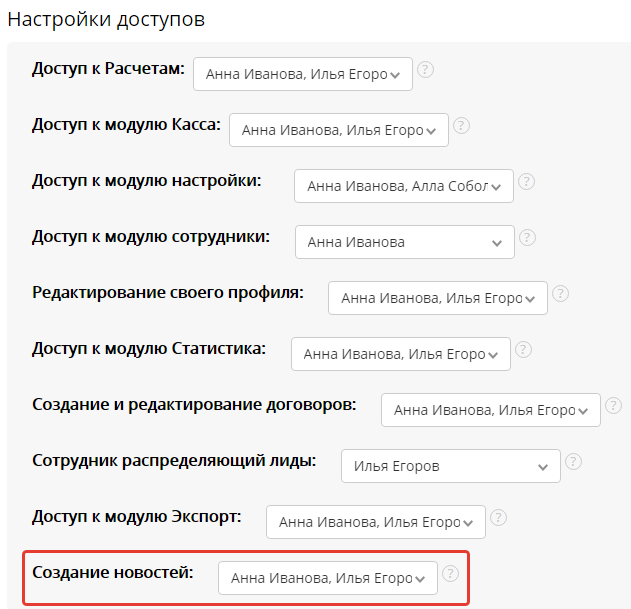Click question mark next to Доступ к модулю Экспорт
The height and width of the screenshot is (609, 631).
[498, 518]
